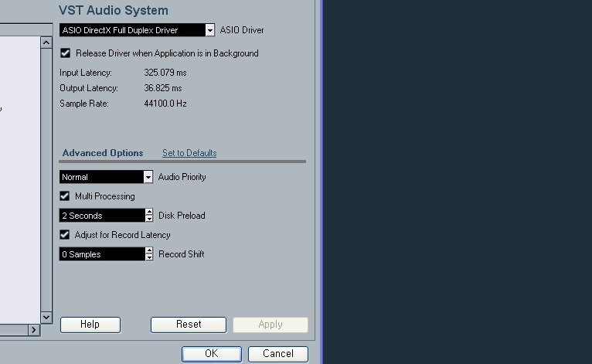Click the device list scroll-up arrow

(x=46, y=43)
